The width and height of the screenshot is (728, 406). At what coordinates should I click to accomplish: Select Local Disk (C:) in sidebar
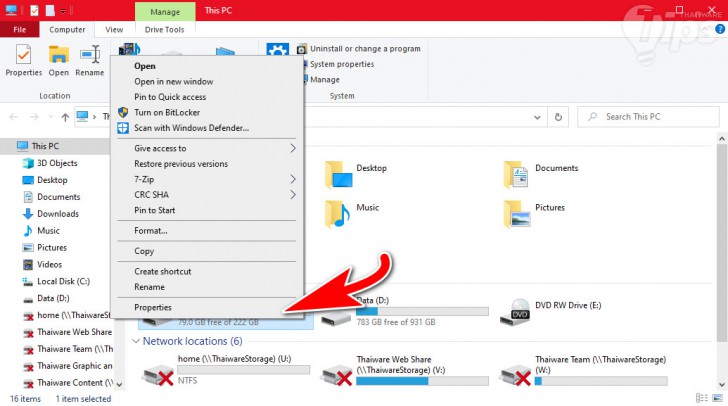pos(64,281)
